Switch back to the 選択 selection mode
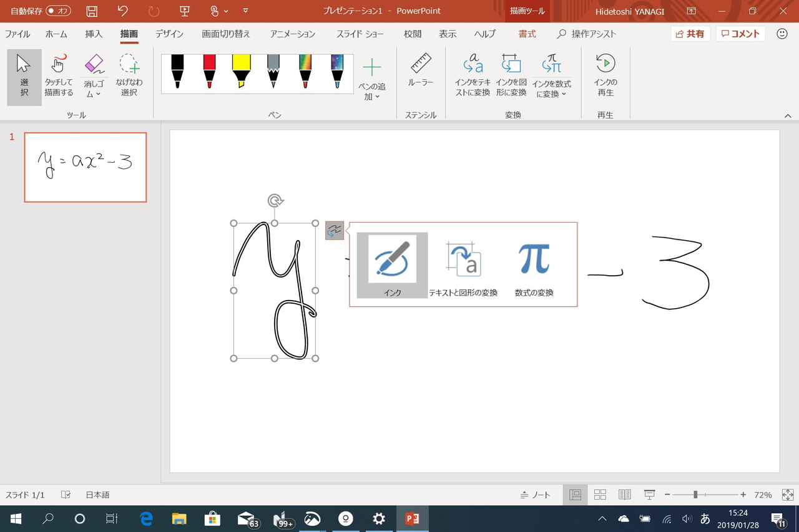The width and height of the screenshot is (799, 532). (x=24, y=75)
